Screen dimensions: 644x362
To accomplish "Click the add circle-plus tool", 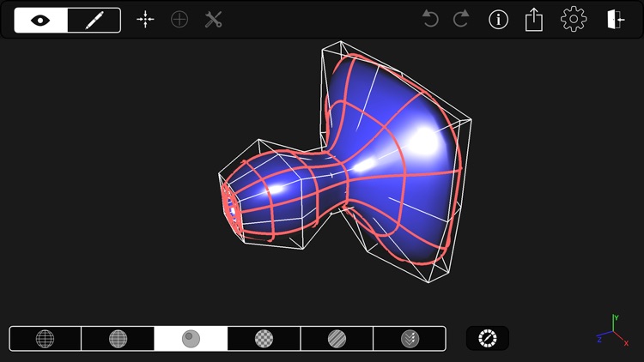I will 179,20.
